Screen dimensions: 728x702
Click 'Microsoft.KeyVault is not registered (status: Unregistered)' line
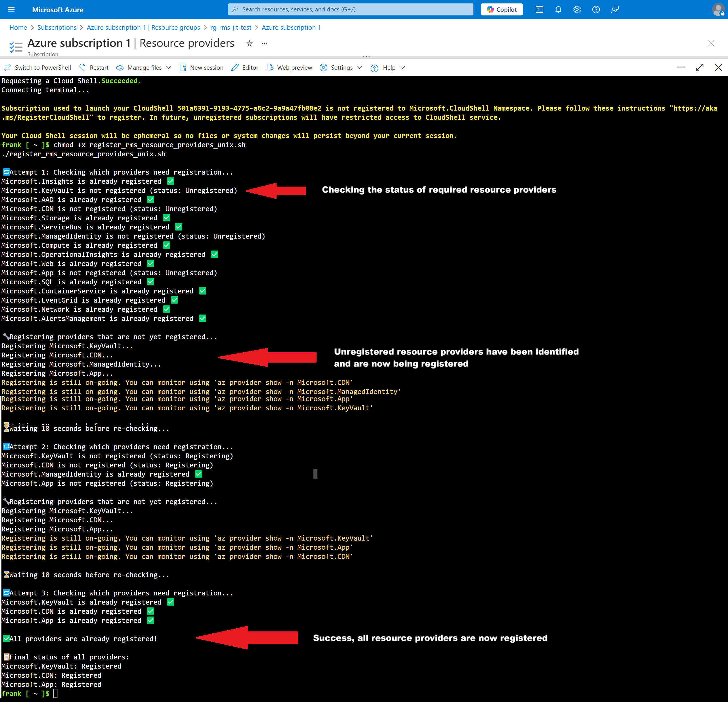pos(119,191)
